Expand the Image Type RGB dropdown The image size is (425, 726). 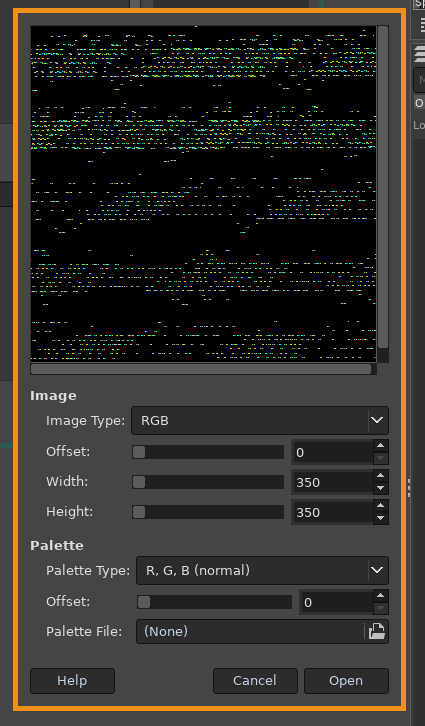click(260, 420)
